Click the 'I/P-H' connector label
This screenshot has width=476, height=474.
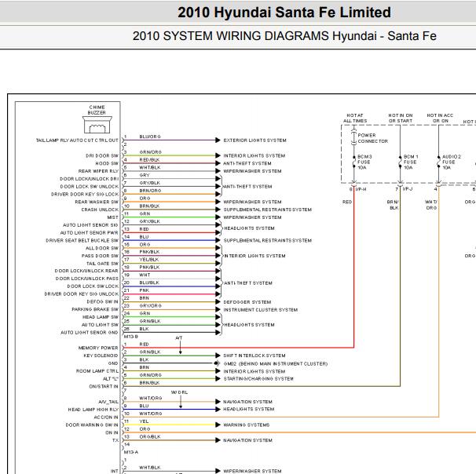pos(361,189)
